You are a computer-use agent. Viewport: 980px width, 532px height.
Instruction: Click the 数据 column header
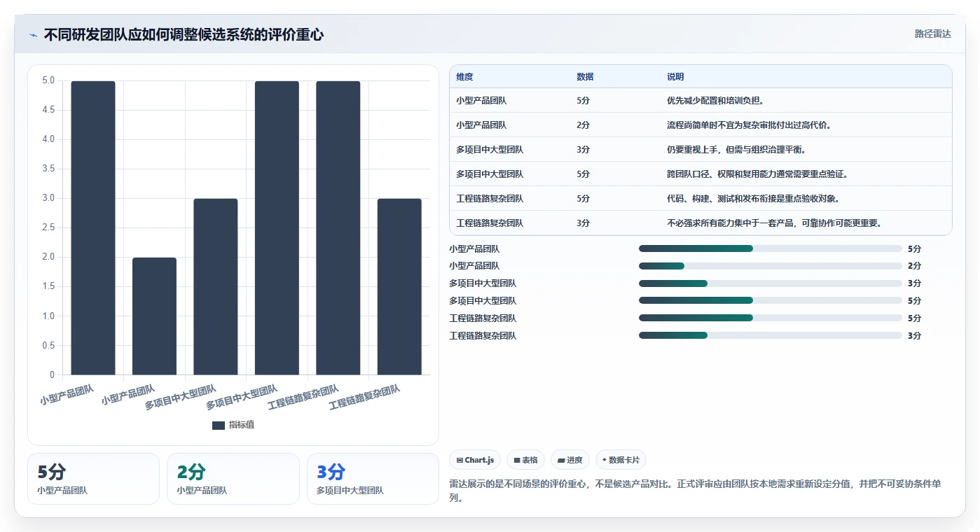[x=585, y=77]
